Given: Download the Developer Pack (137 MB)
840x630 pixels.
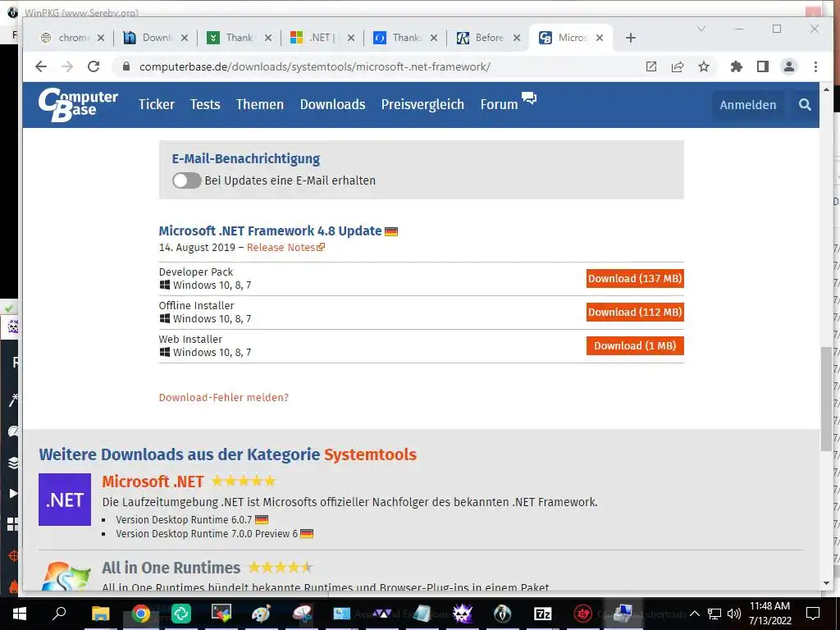Looking at the screenshot, I should coord(635,279).
